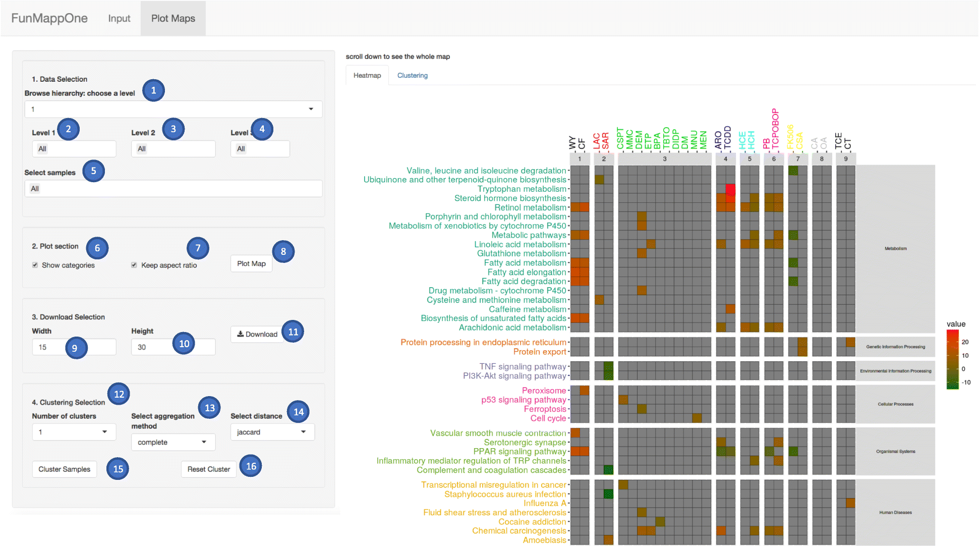This screenshot has width=980, height=546.
Task: Open the hierarchy level dropdown
Action: (173, 109)
